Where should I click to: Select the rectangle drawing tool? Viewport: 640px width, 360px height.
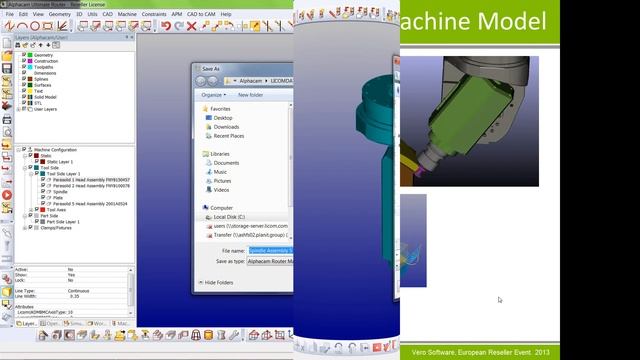[x=48, y=26]
